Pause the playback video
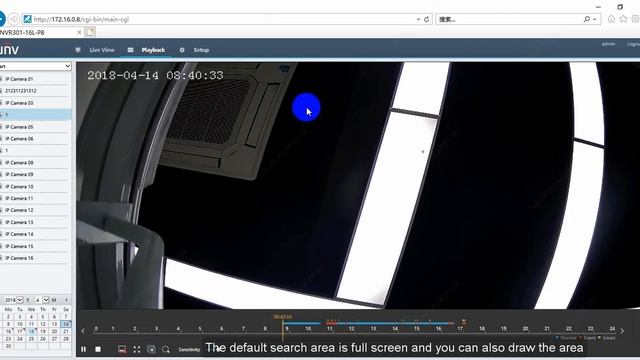Image resolution: width=640 pixels, height=360 pixels. pyautogui.click(x=84, y=349)
